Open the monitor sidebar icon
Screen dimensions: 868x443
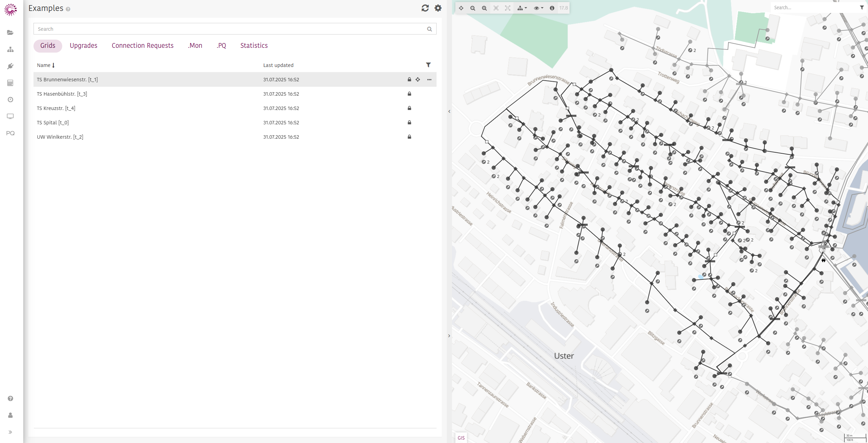pyautogui.click(x=10, y=116)
